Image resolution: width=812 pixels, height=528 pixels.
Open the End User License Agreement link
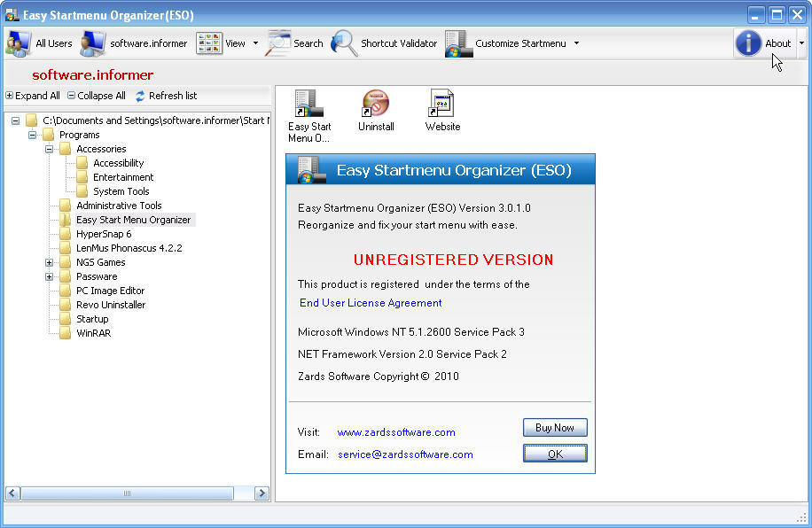pyautogui.click(x=371, y=303)
